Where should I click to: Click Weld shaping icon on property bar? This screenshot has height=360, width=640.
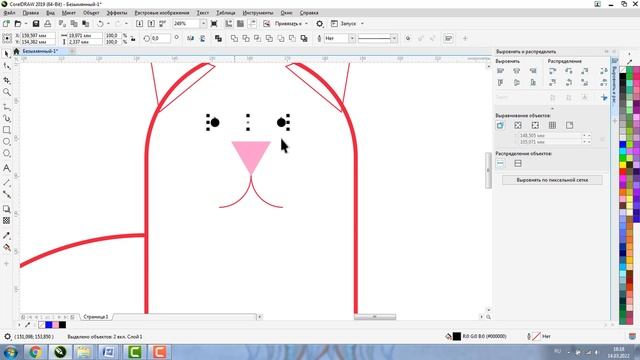pos(234,38)
